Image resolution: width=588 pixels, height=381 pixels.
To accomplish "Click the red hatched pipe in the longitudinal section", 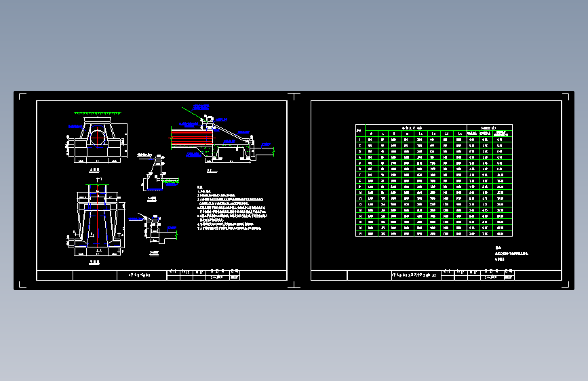I will click(x=193, y=137).
